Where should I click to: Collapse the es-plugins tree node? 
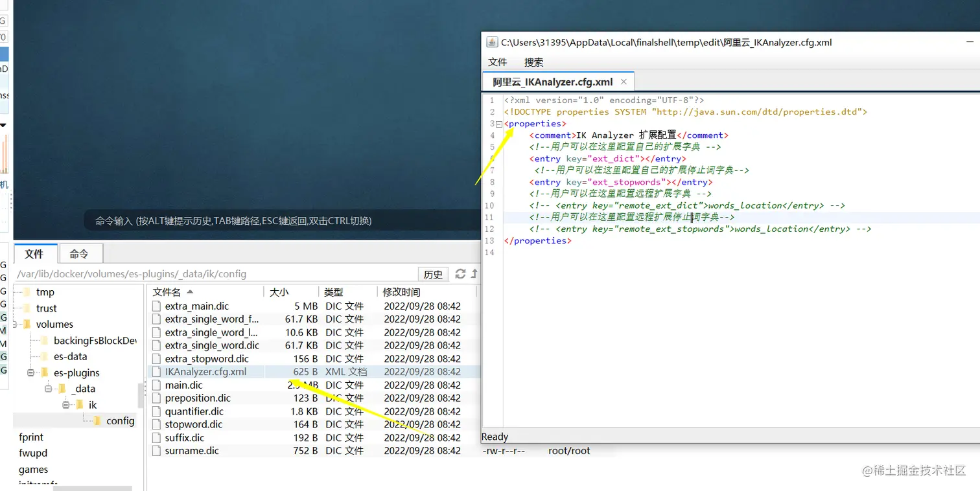(x=30, y=372)
